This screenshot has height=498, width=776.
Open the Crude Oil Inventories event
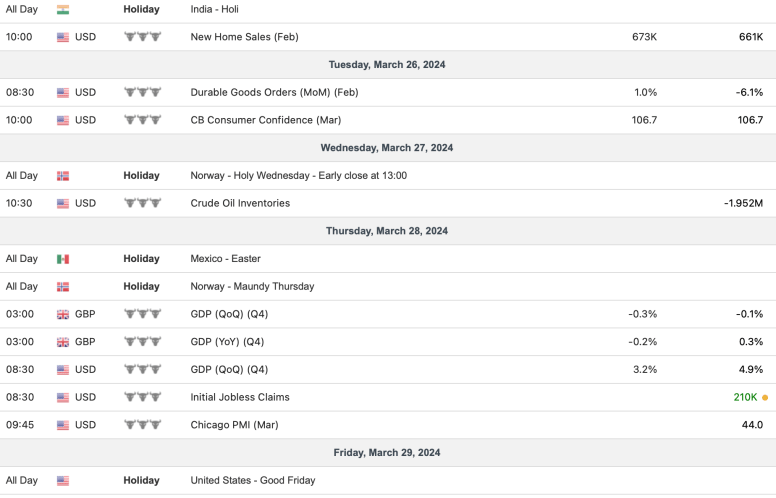(240, 203)
